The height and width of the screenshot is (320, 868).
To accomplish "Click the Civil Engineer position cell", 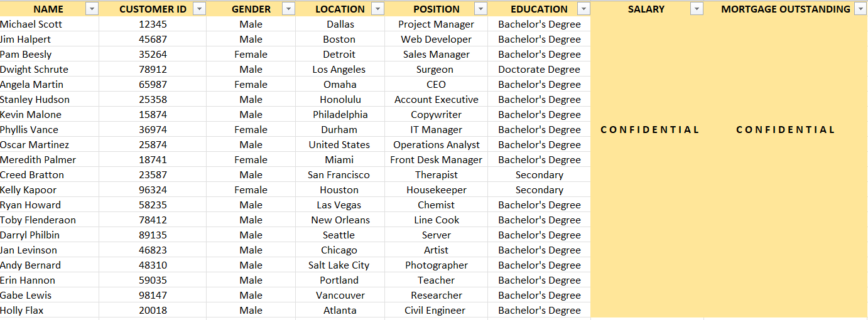I will [435, 310].
